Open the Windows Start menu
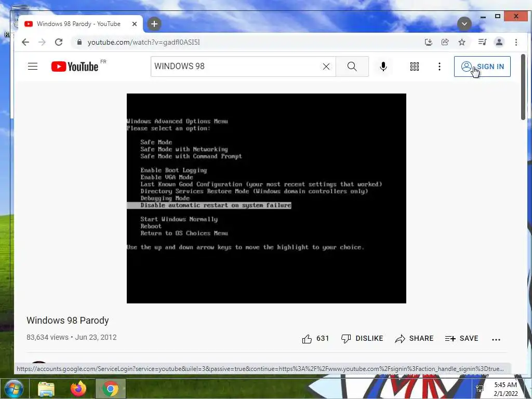Image resolution: width=532 pixels, height=399 pixels. (14, 389)
